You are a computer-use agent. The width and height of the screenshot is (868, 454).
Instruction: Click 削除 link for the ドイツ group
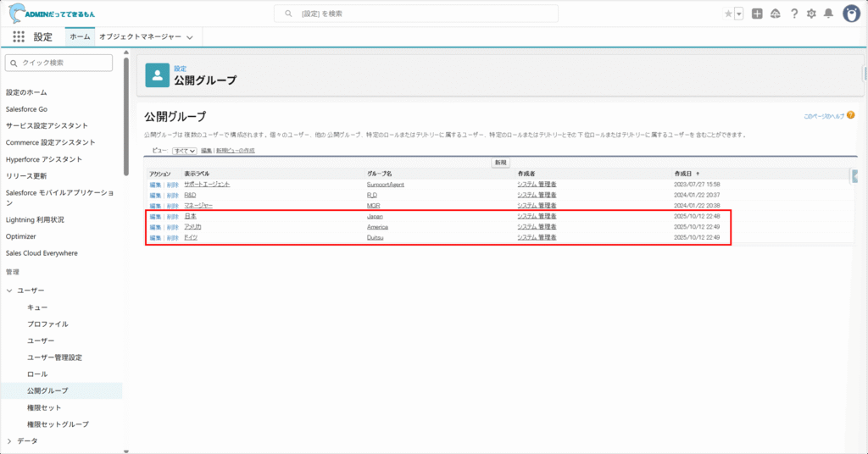172,238
